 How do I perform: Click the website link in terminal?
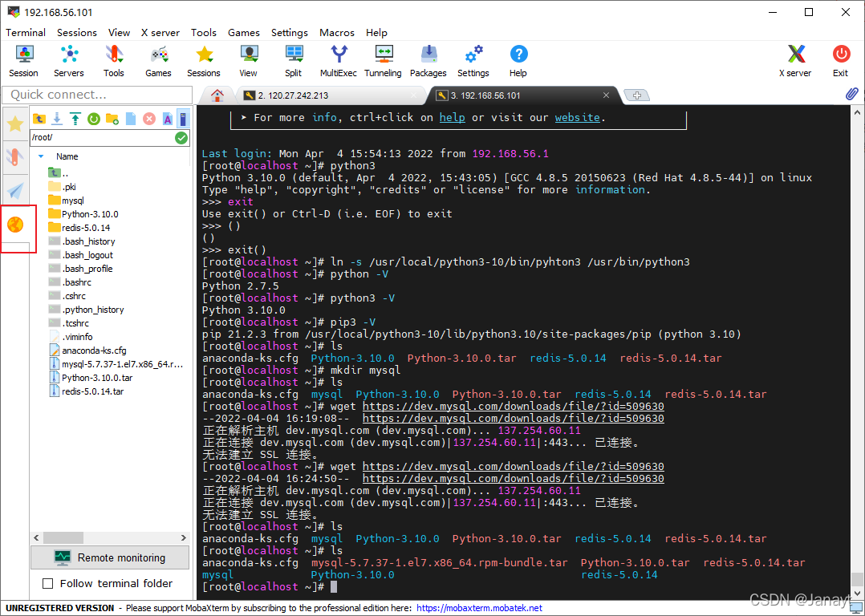click(x=577, y=117)
